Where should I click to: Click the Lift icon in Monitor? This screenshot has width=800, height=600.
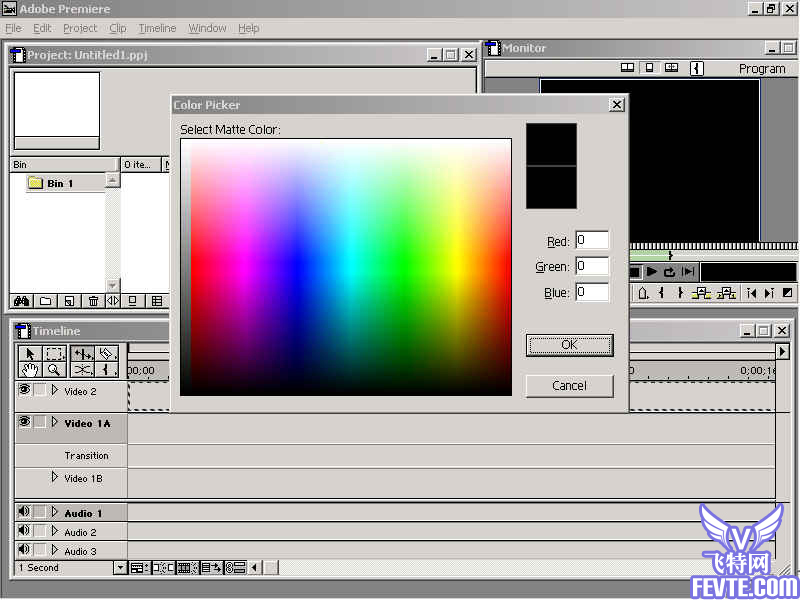tap(702, 293)
